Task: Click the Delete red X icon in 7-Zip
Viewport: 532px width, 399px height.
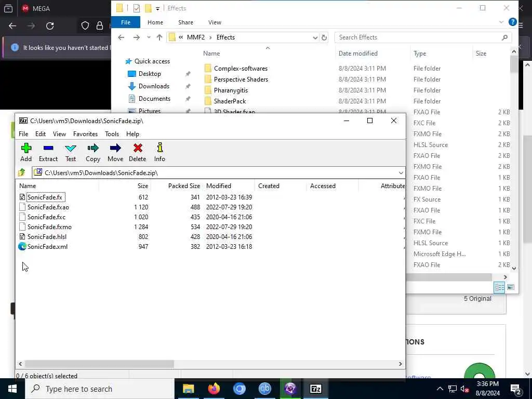Action: (x=137, y=152)
